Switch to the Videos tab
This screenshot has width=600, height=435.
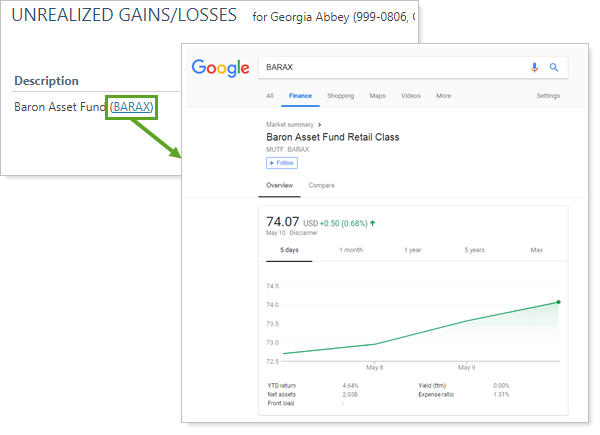pos(410,96)
